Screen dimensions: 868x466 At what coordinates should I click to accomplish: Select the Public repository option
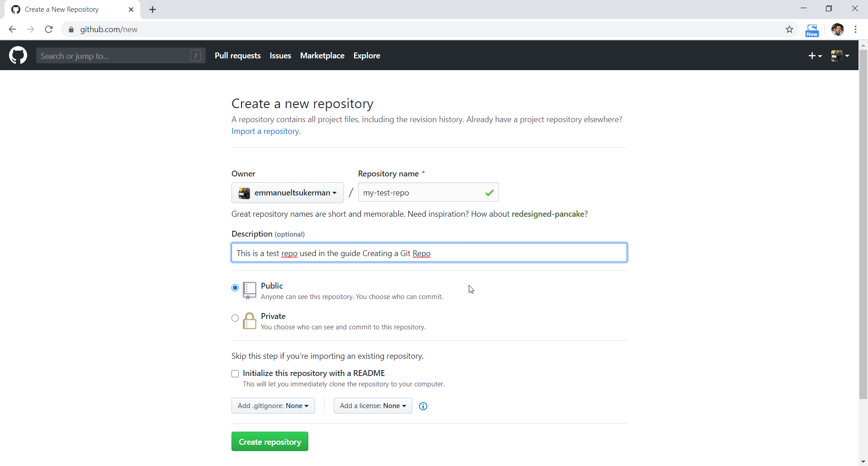(x=235, y=288)
